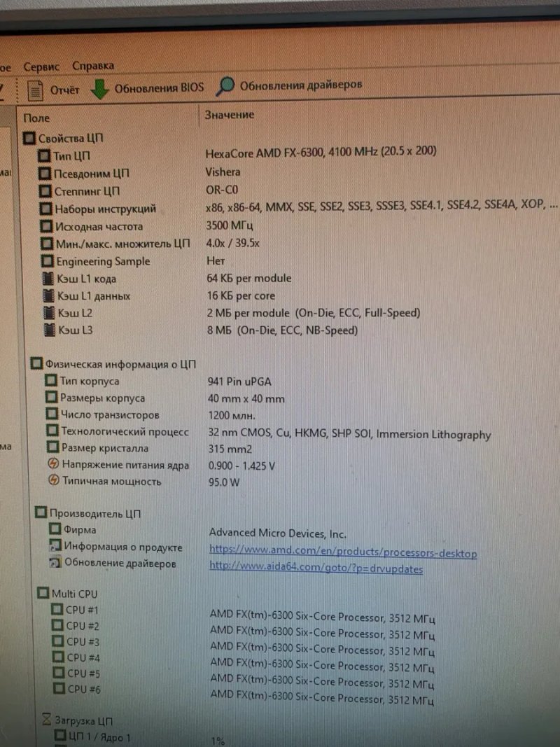Image resolution: width=560 pixels, height=747 pixels.
Task: Click the Загрузка ЦП hourglass icon
Action: coord(47,719)
